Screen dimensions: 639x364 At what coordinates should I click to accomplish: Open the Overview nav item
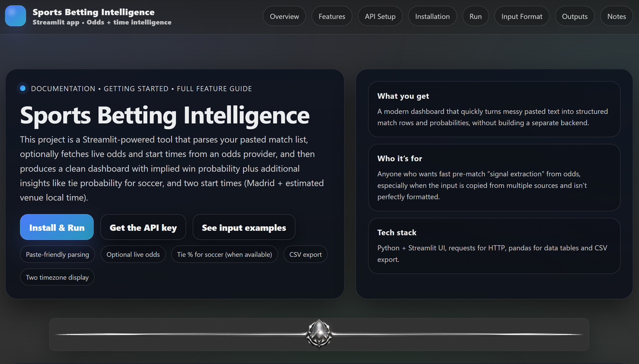click(285, 16)
